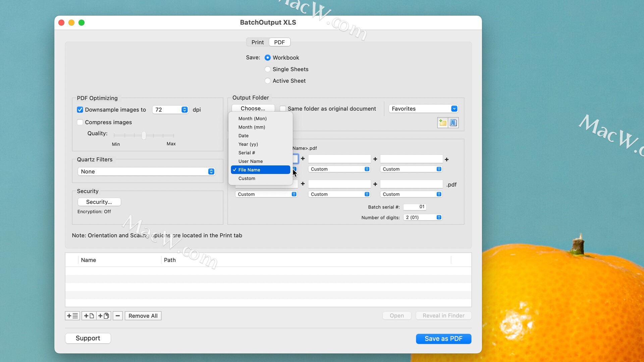Select the Active Sheet radio button
The width and height of the screenshot is (644, 362).
click(268, 81)
